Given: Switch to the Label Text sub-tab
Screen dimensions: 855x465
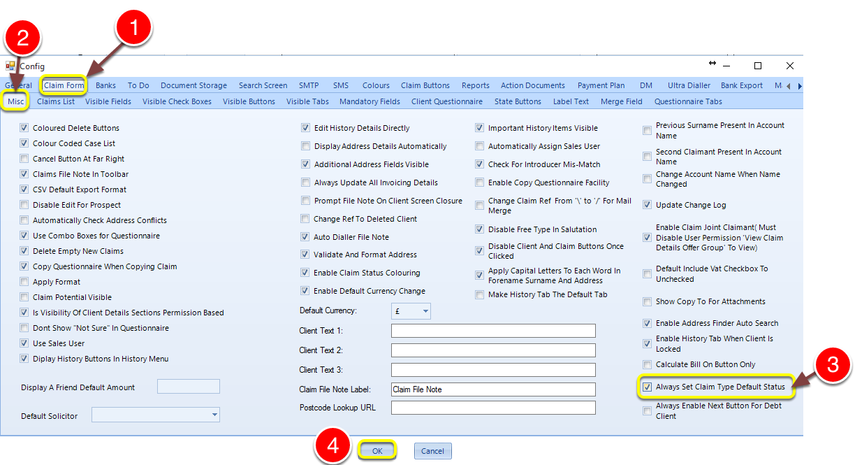Looking at the screenshot, I should 571,101.
